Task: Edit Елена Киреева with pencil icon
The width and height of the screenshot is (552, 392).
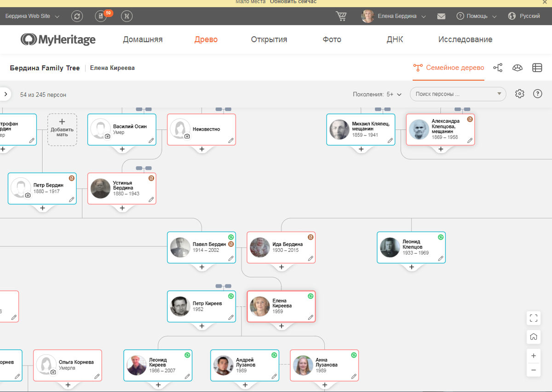Action: (310, 317)
